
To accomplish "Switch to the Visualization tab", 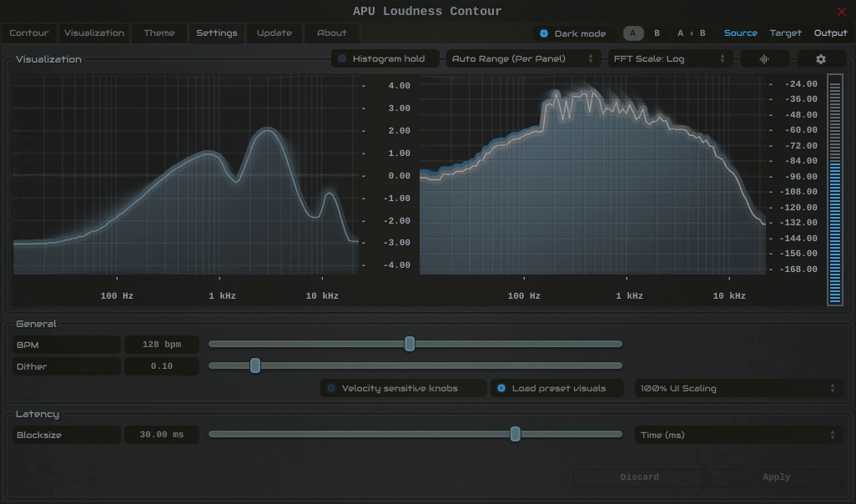I will pyautogui.click(x=94, y=33).
